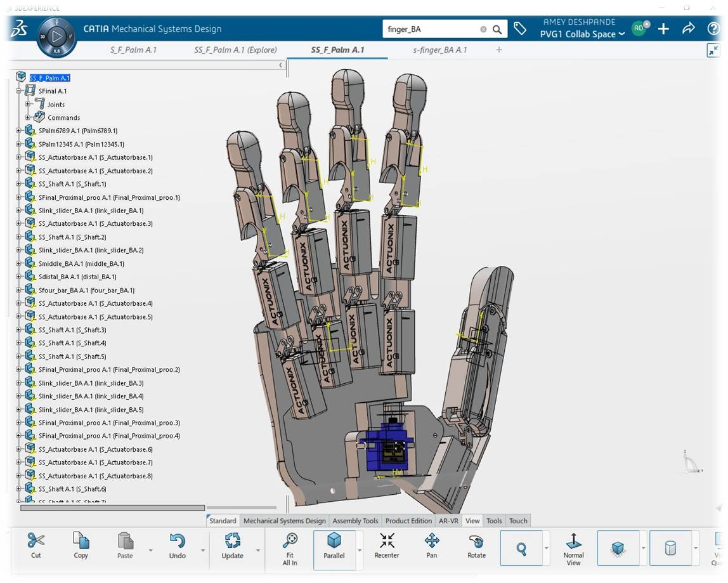Collapse the immersive view corner icon

click(x=713, y=50)
